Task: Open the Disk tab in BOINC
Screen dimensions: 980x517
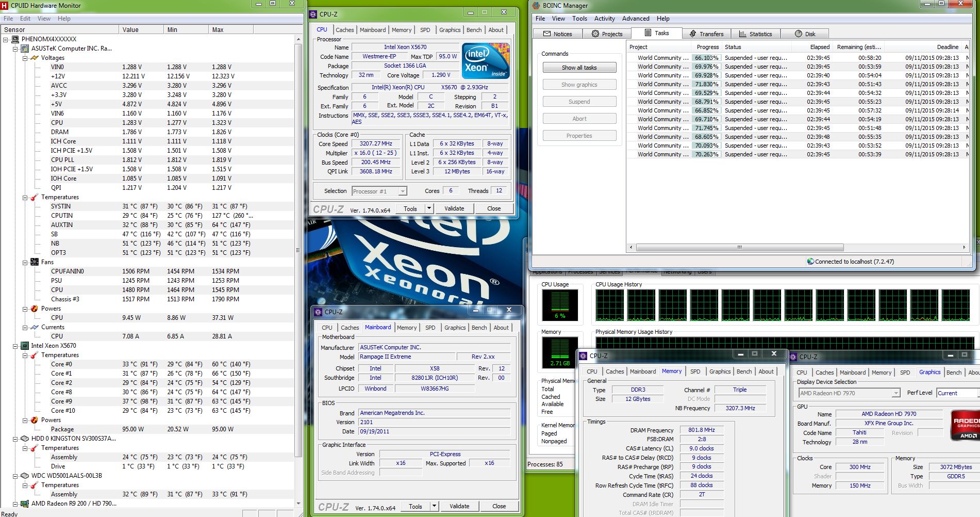Action: click(x=805, y=34)
